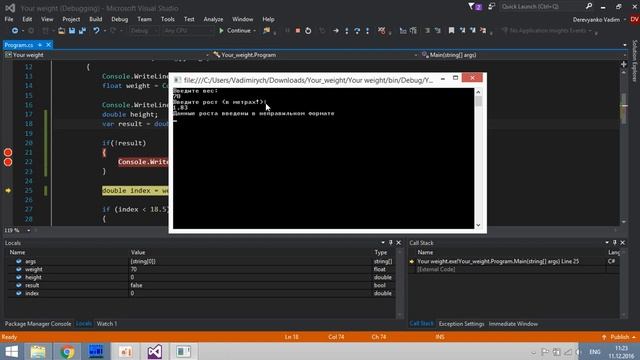Stop debugging with the red square icon

click(298, 31)
